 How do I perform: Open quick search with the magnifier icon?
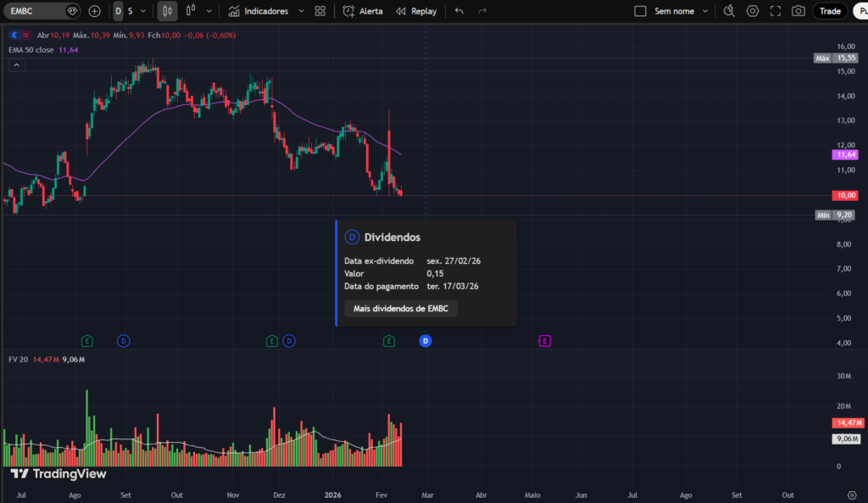point(729,11)
